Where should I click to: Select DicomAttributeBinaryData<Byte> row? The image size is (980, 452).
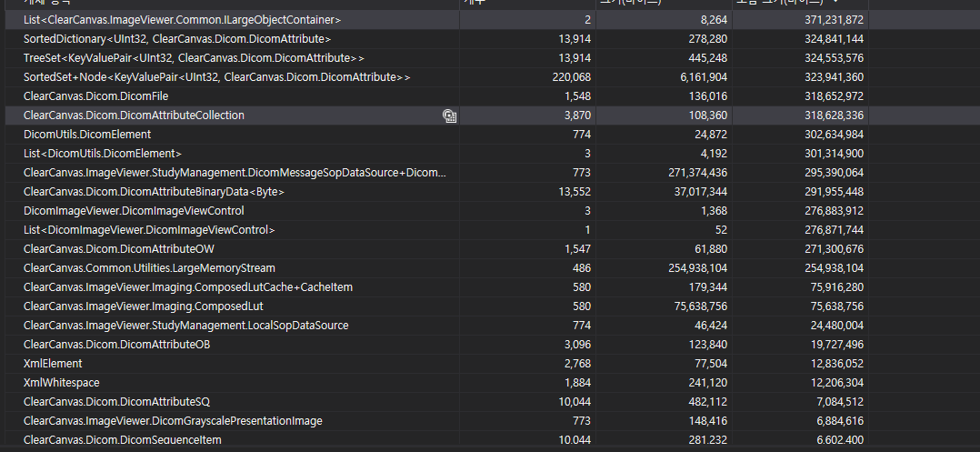(154, 192)
